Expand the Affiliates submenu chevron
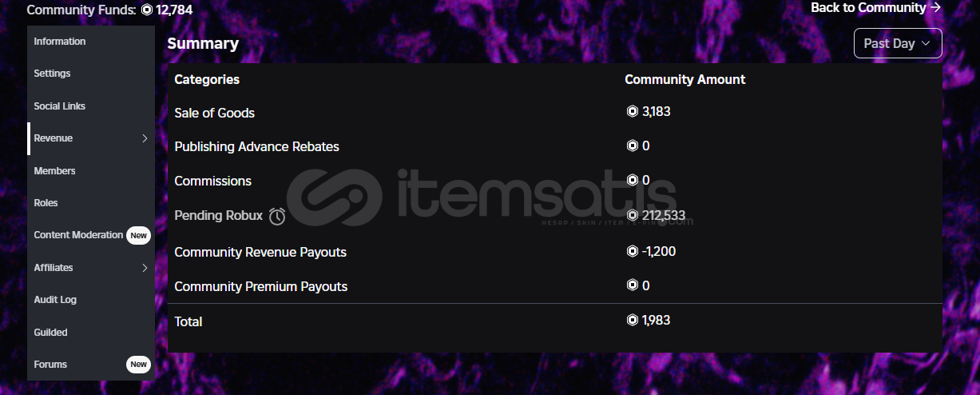This screenshot has height=395, width=980. [x=145, y=268]
